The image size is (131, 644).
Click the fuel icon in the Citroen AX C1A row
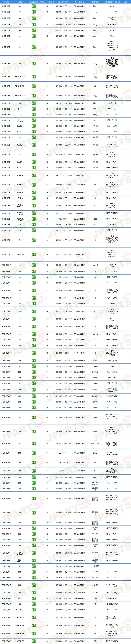(x=33, y=6)
